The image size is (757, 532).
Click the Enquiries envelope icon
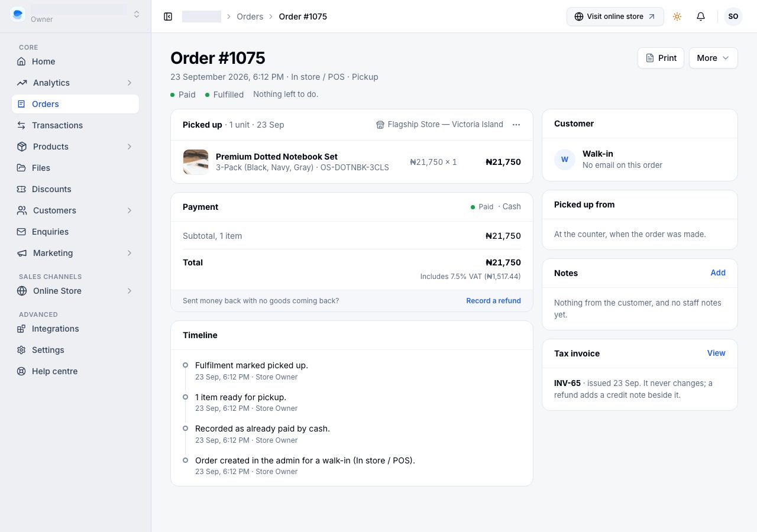click(x=21, y=232)
